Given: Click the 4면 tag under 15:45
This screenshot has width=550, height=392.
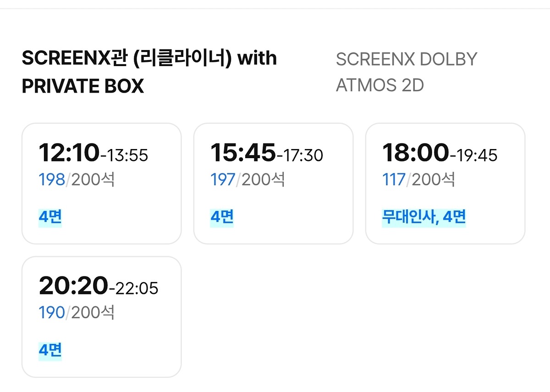Looking at the screenshot, I should (222, 217).
